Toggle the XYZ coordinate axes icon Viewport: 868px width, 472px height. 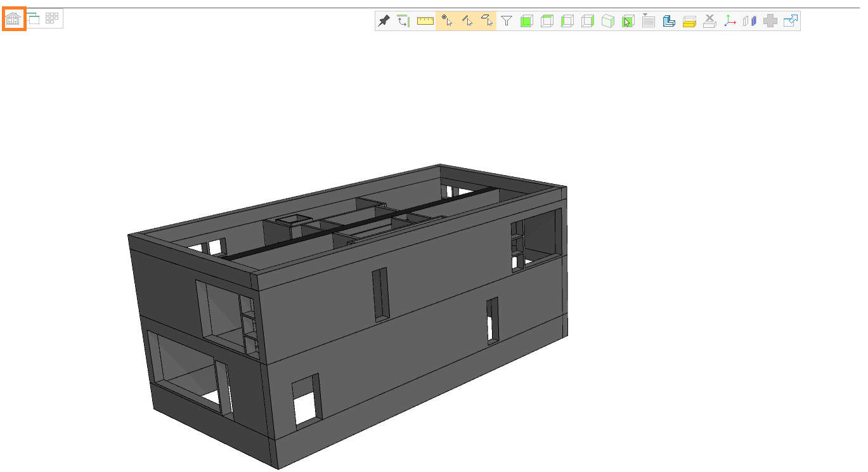730,21
